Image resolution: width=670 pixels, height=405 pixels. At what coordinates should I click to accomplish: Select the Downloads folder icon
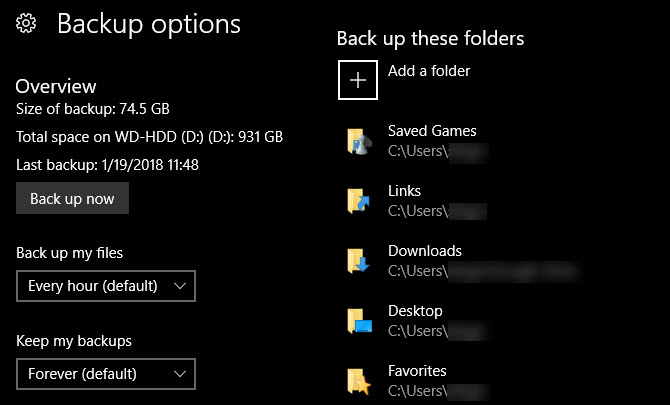tap(359, 261)
